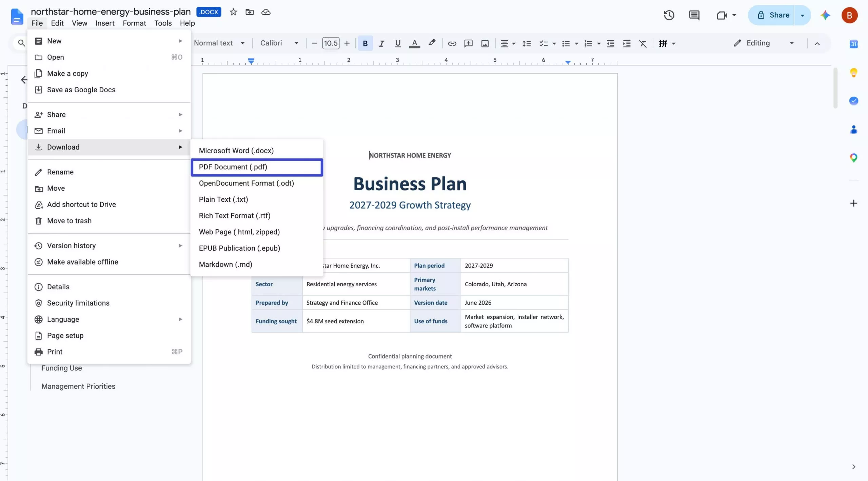
Task: Open the text alignment dropdown
Action: (x=508, y=43)
